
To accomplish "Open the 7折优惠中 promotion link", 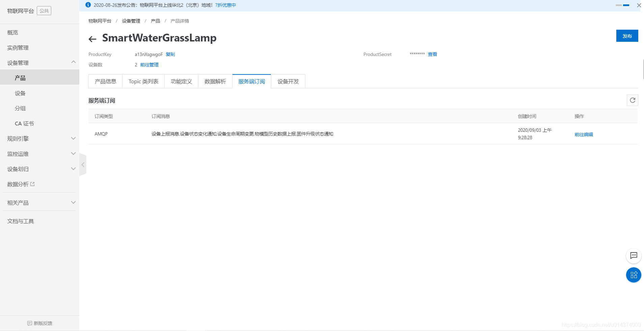I will coord(225,5).
